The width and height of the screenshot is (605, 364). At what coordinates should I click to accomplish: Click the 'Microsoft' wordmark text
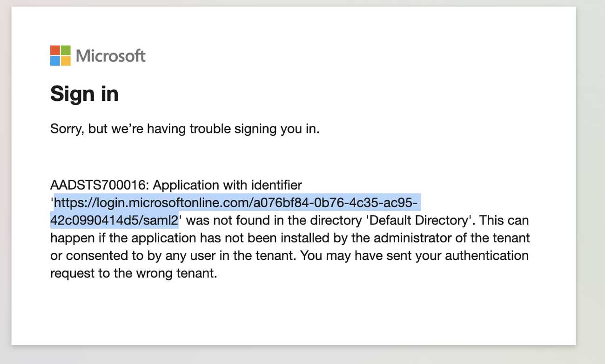pos(111,56)
